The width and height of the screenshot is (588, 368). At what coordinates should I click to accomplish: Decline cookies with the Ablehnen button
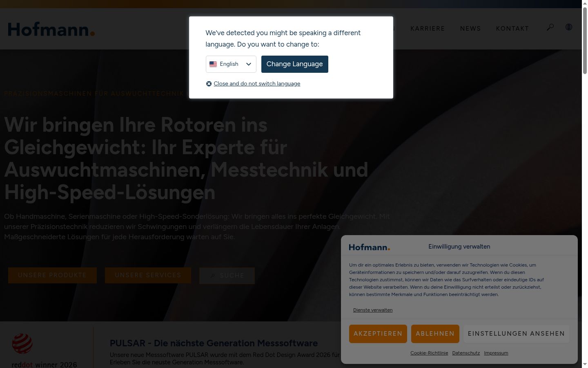pyautogui.click(x=435, y=334)
